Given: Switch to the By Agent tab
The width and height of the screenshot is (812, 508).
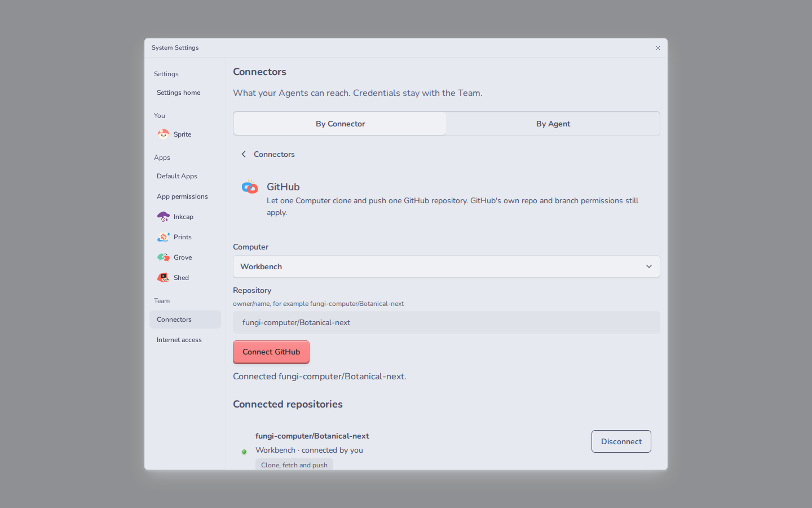Looking at the screenshot, I should pos(553,124).
